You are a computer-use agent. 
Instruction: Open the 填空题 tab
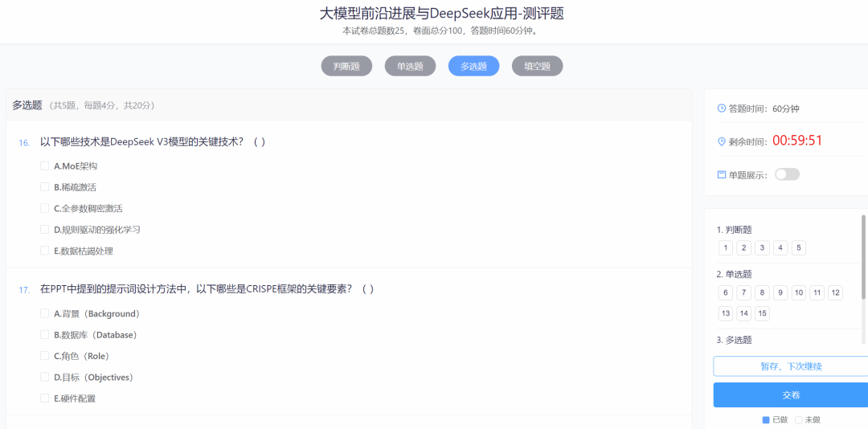point(538,67)
